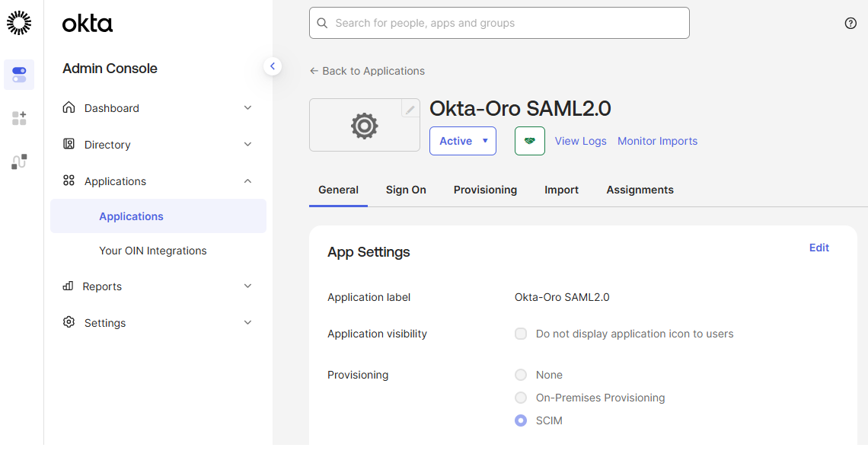
Task: Click the add apps grid icon in rail
Action: pyautogui.click(x=19, y=118)
